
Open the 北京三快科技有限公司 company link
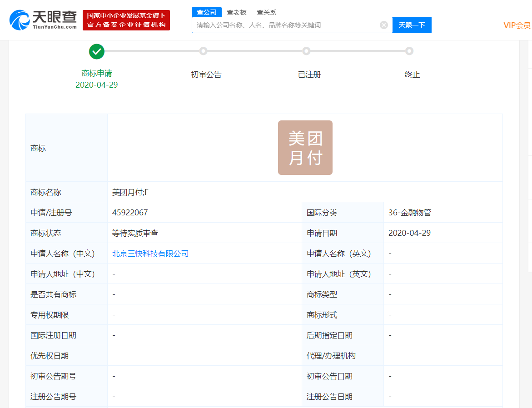pyautogui.click(x=150, y=254)
